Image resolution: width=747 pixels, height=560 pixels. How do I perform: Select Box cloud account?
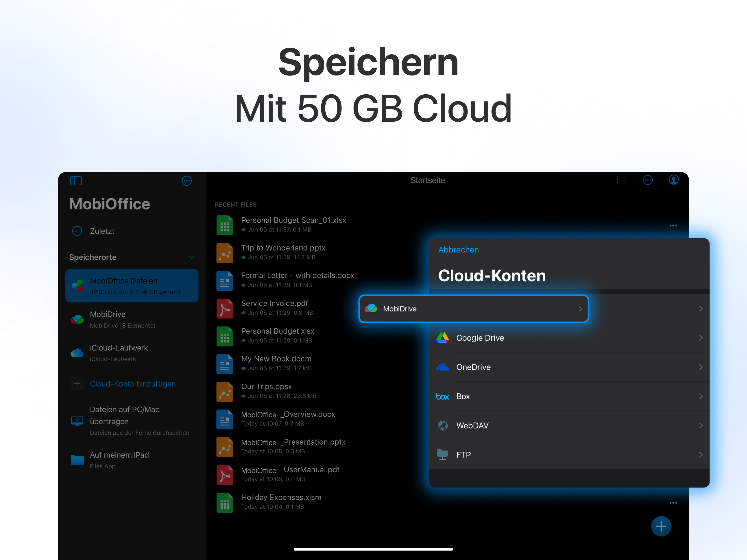pyautogui.click(x=569, y=396)
